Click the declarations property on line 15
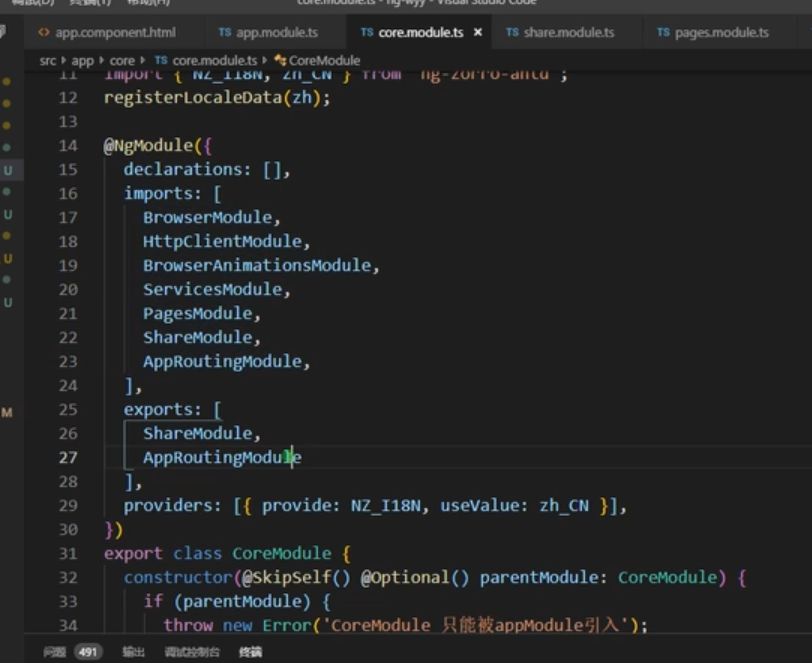 click(182, 169)
